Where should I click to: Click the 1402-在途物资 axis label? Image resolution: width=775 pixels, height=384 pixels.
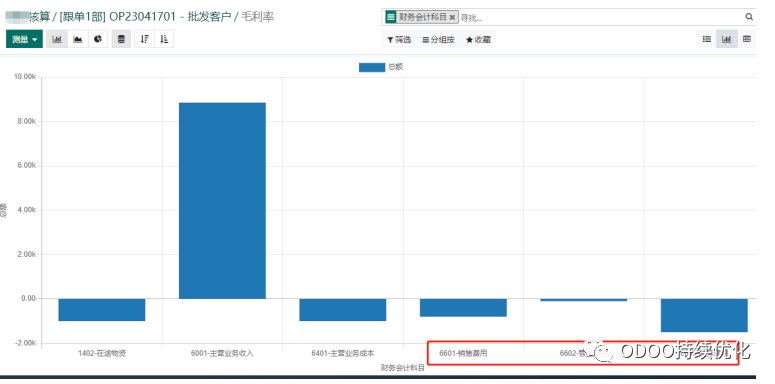pyautogui.click(x=102, y=353)
